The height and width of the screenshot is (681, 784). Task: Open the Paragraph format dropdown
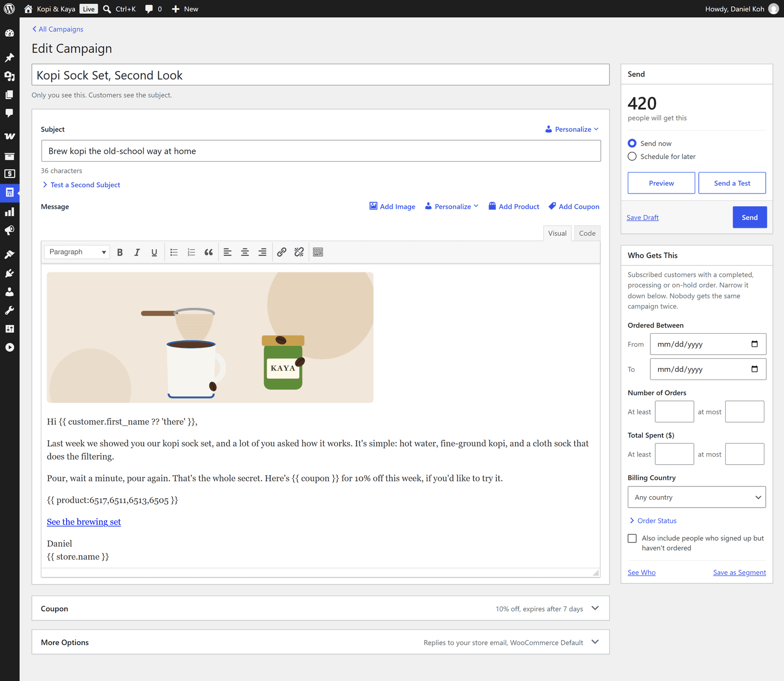point(77,252)
